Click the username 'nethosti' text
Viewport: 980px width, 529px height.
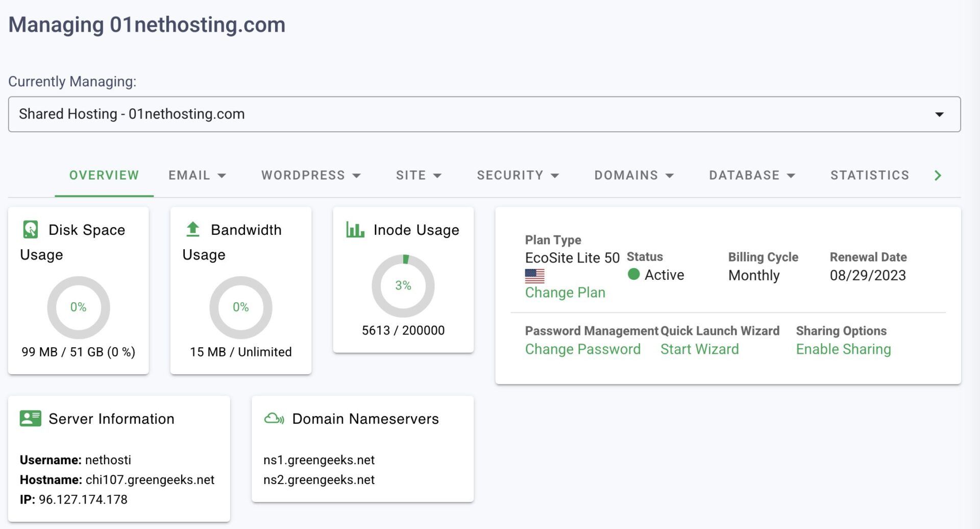108,460
